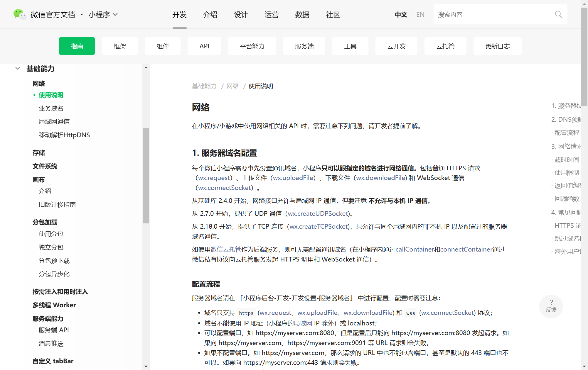Click sidebar scroll-down arrow
The image size is (588, 370).
146,366
